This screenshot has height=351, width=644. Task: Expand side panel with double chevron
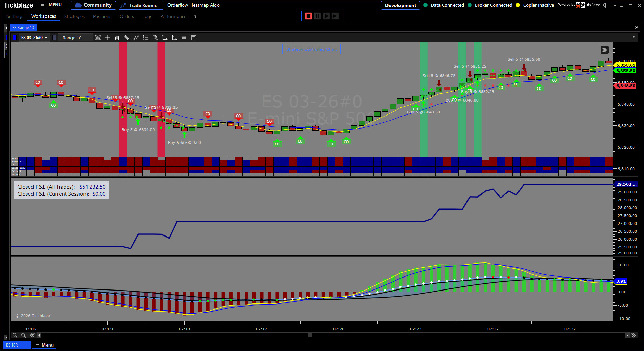click(x=604, y=50)
